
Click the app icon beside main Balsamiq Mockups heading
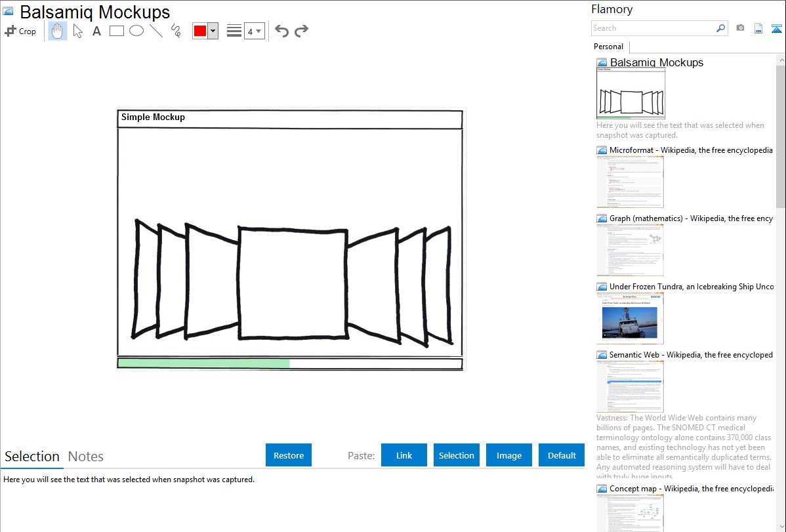coord(8,11)
